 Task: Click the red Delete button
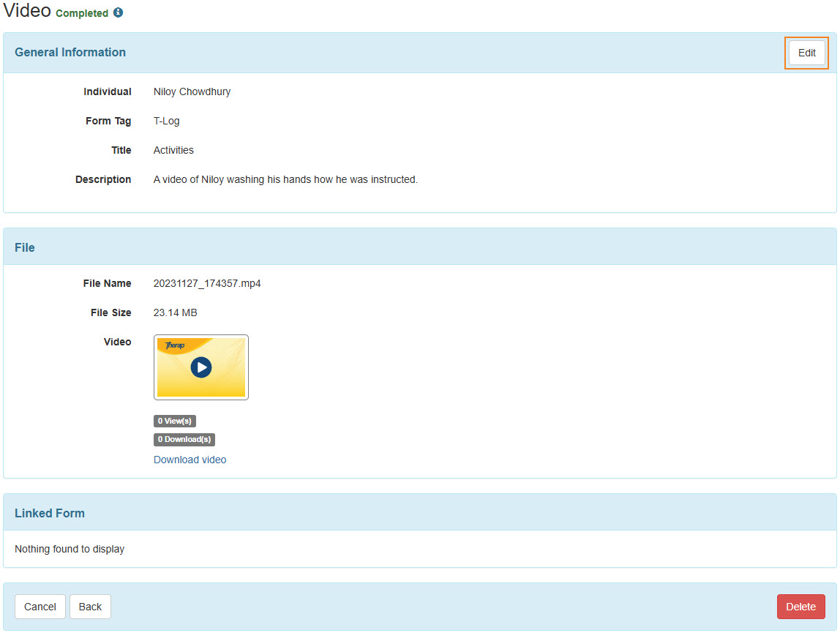pos(800,607)
